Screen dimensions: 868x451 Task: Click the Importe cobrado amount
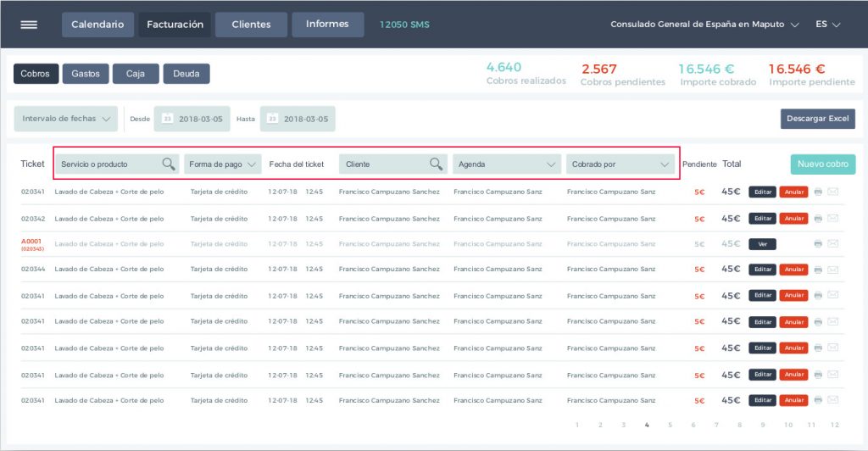pos(706,70)
